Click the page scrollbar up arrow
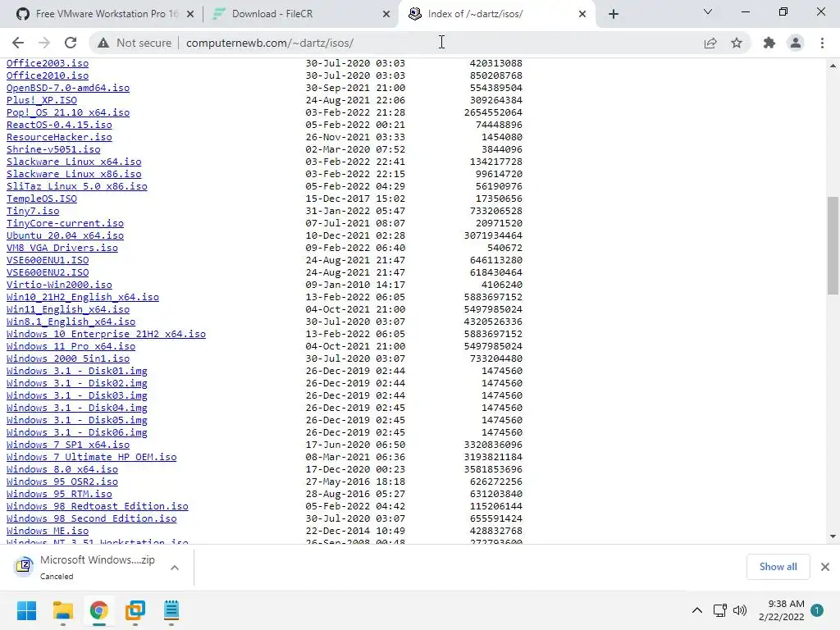Image resolution: width=840 pixels, height=630 pixels. (833, 66)
